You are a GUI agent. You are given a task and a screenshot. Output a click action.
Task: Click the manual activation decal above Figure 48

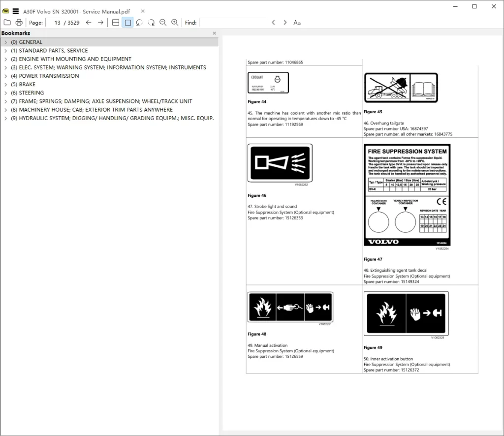[290, 307]
